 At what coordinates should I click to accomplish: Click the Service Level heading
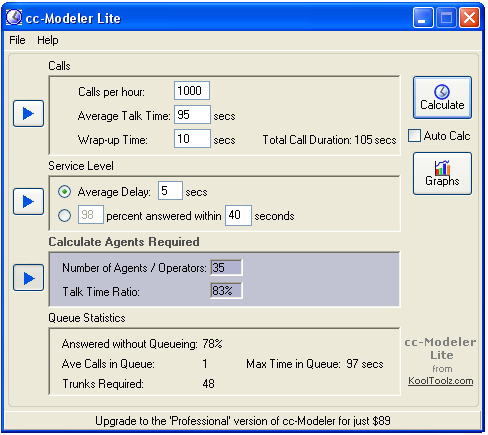[81, 166]
